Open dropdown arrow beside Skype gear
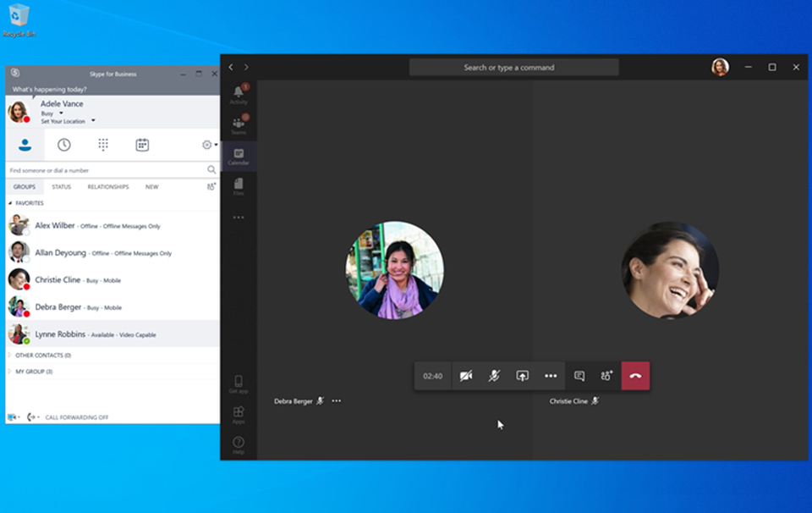Image resolution: width=812 pixels, height=513 pixels. [216, 145]
